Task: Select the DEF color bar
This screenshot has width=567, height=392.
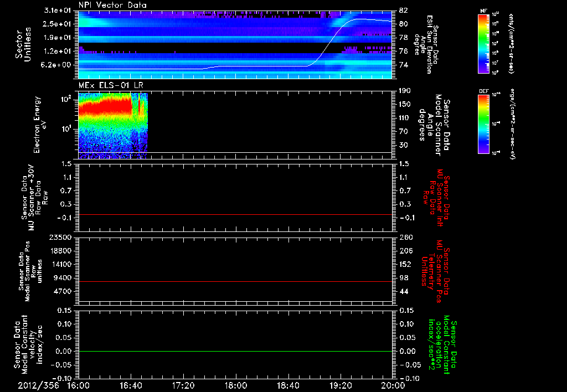Action: point(483,123)
